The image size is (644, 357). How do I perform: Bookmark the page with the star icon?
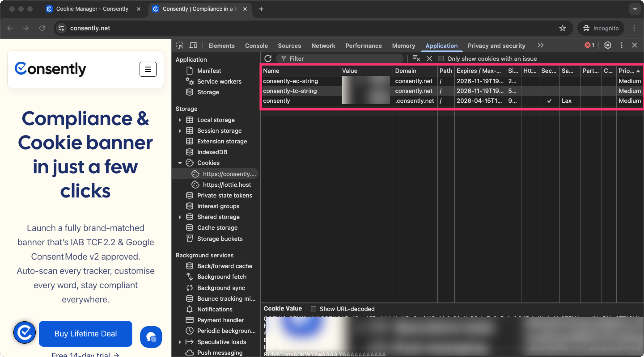563,28
